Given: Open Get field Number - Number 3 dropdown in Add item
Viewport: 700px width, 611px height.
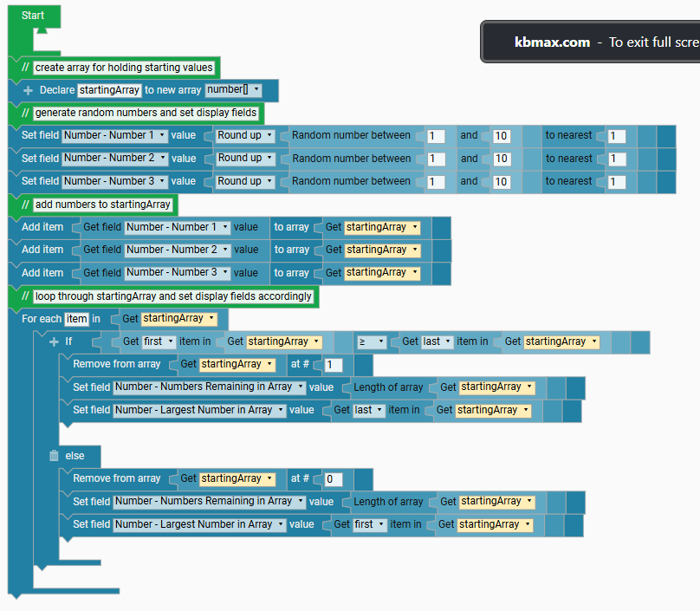Looking at the screenshot, I should pos(178,272).
